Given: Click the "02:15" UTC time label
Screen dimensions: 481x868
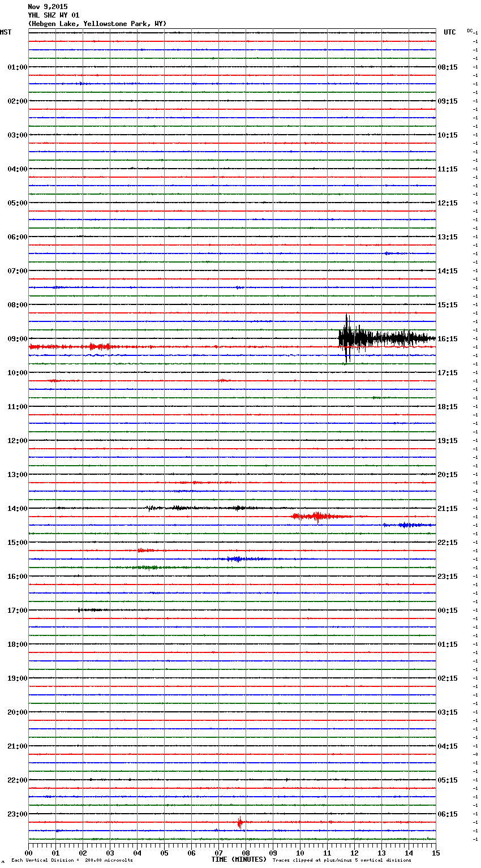Looking at the screenshot, I should click(448, 678).
